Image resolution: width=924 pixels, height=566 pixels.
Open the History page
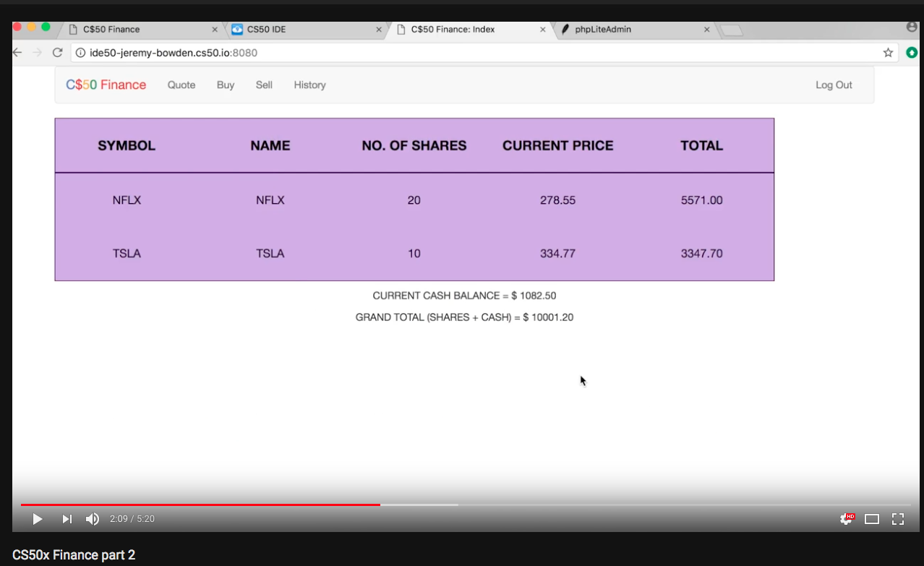(x=309, y=85)
